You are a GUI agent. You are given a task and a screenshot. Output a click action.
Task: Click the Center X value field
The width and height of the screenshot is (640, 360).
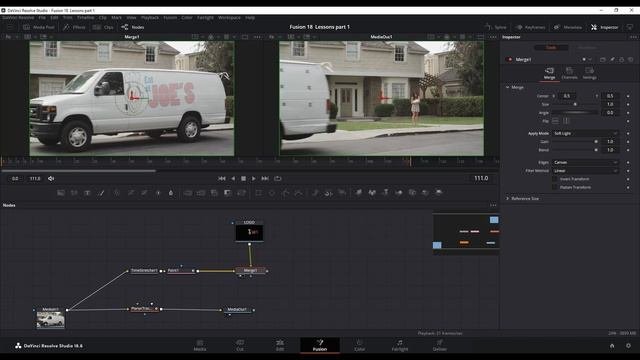[x=567, y=96]
